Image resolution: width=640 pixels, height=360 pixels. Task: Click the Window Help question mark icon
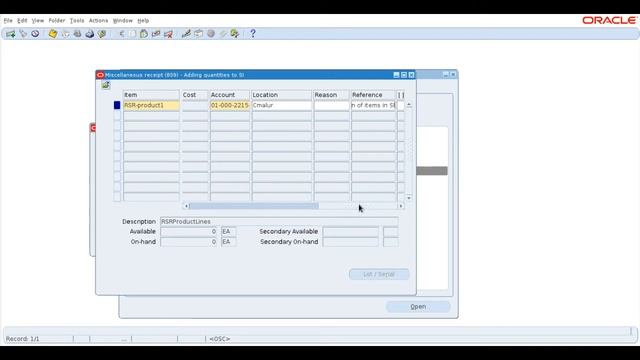tap(253, 34)
